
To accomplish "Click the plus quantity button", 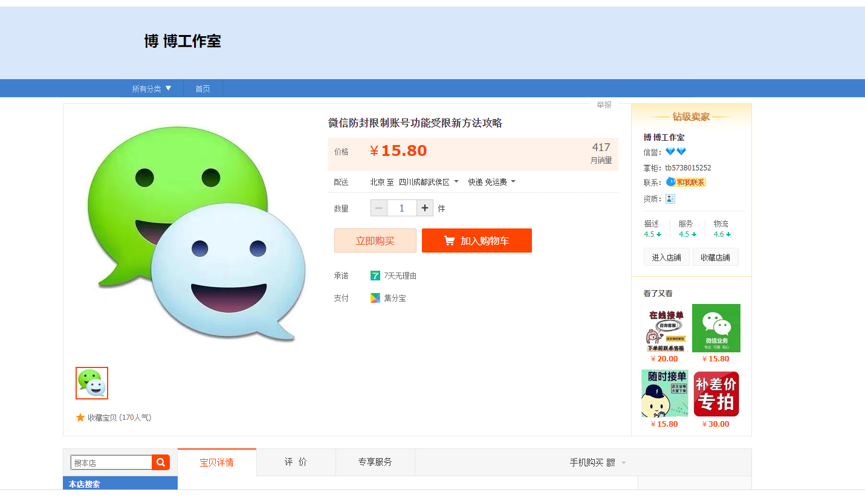I will pyautogui.click(x=425, y=208).
